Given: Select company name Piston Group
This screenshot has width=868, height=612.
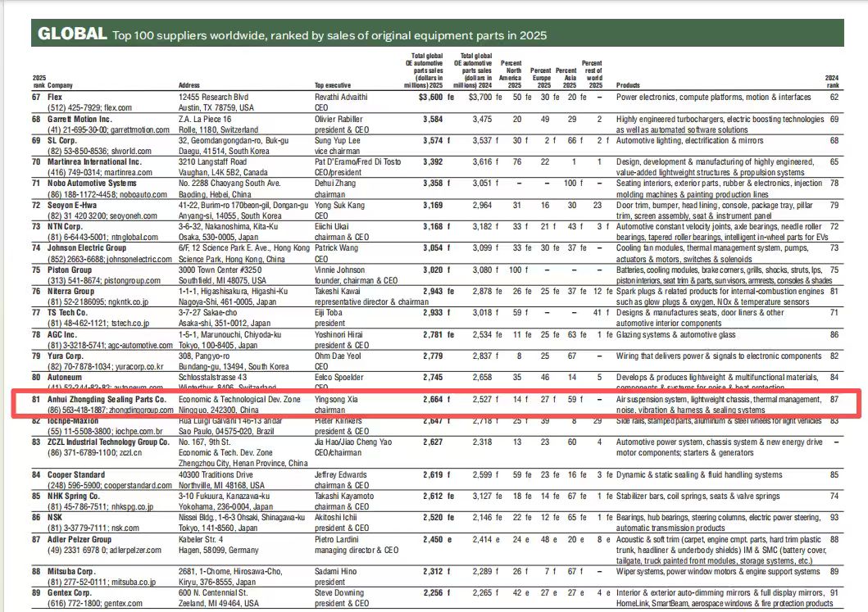Looking at the screenshot, I should pyautogui.click(x=70, y=270).
